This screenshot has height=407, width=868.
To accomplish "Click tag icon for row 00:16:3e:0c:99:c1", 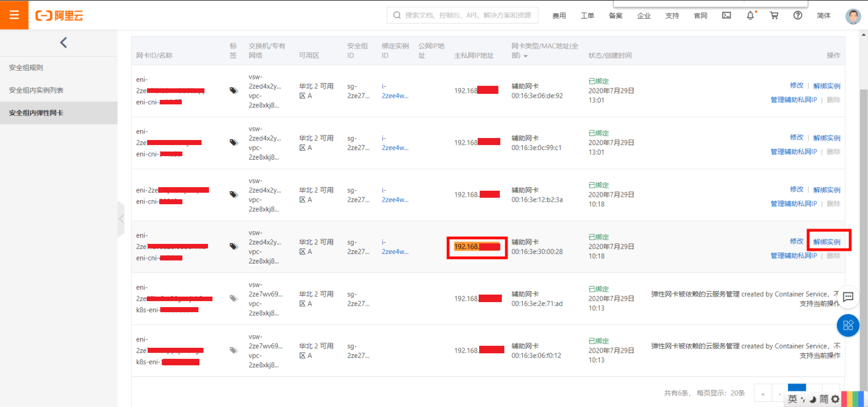I will (234, 143).
